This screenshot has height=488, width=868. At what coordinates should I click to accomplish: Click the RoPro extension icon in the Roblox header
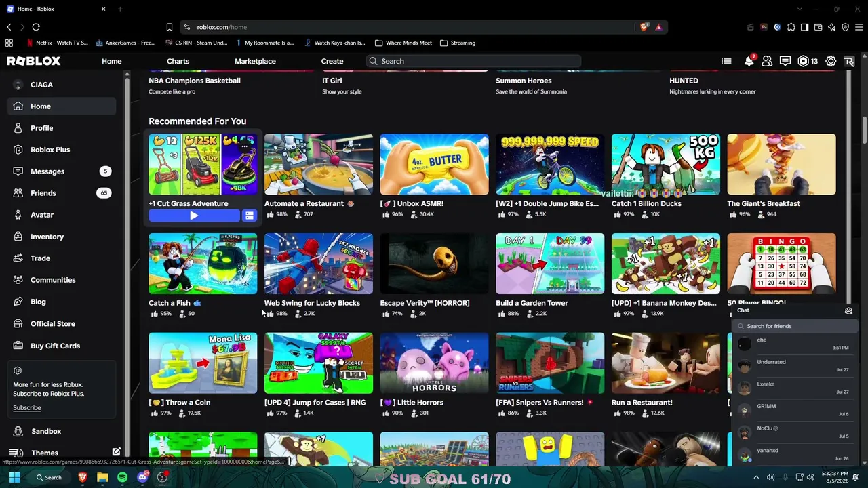tap(849, 61)
